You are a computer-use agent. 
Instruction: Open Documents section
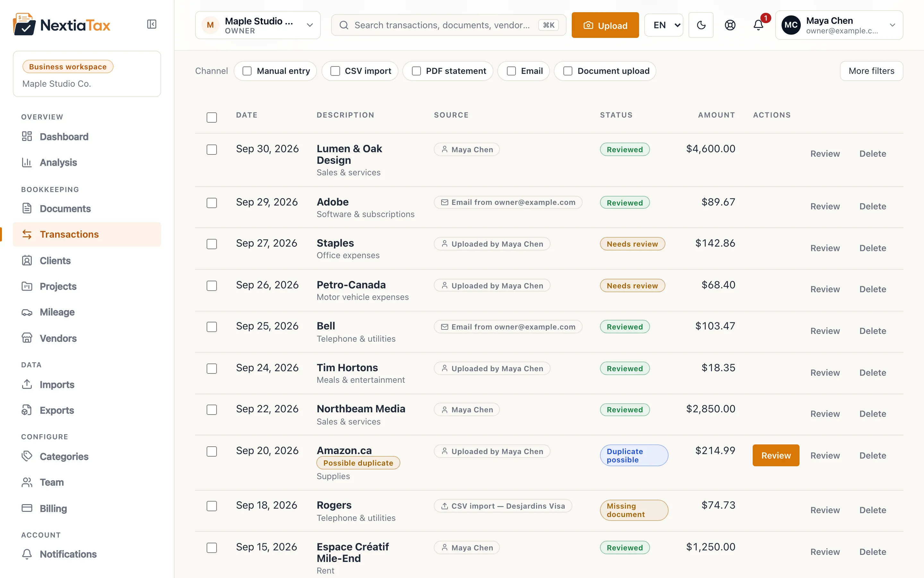[65, 209]
